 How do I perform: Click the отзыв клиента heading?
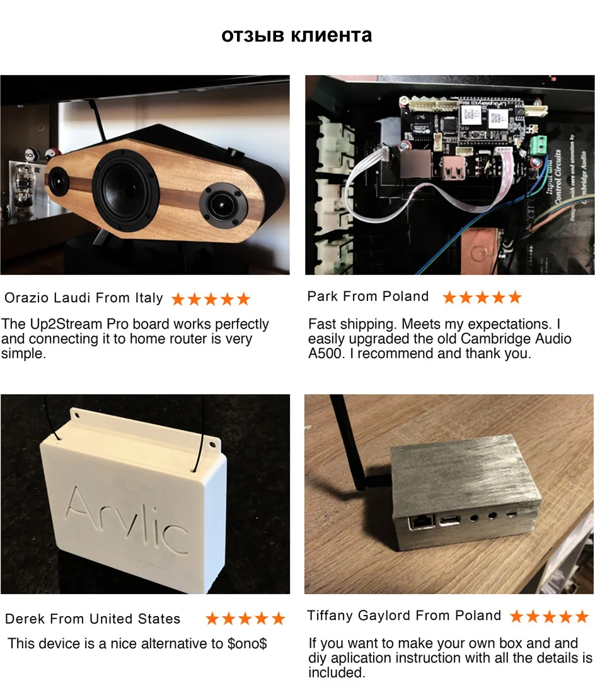(297, 35)
